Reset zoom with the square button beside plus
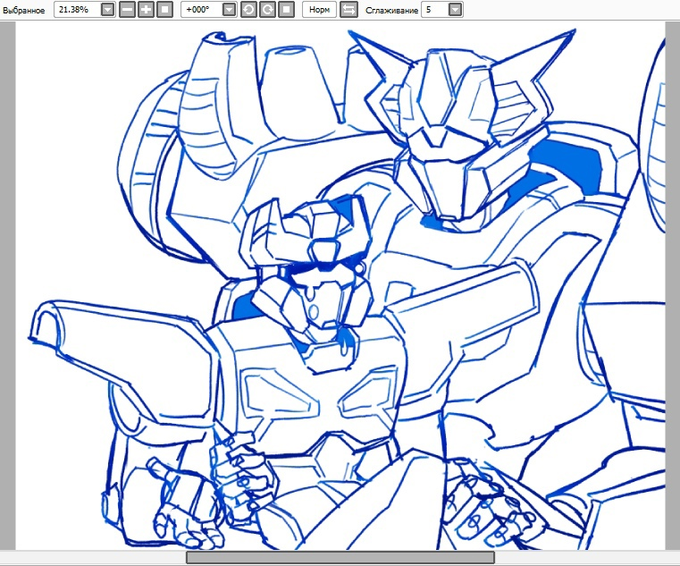The height and width of the screenshot is (566, 680). [x=165, y=10]
